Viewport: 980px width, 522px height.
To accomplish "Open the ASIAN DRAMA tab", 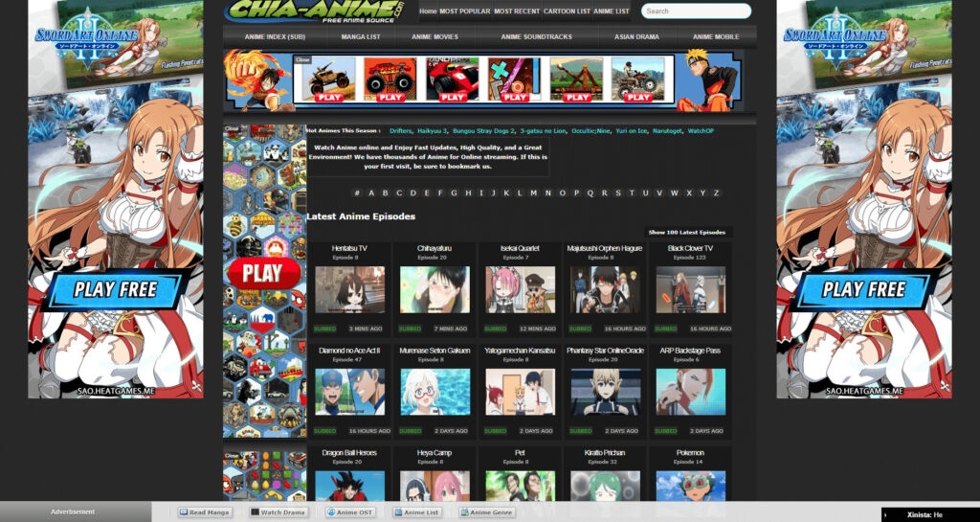I will [x=636, y=37].
